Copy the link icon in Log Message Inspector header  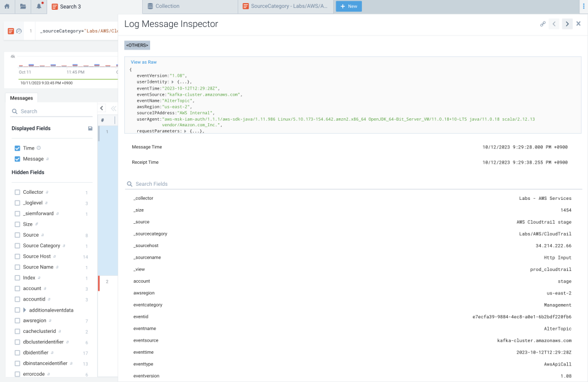[543, 24]
